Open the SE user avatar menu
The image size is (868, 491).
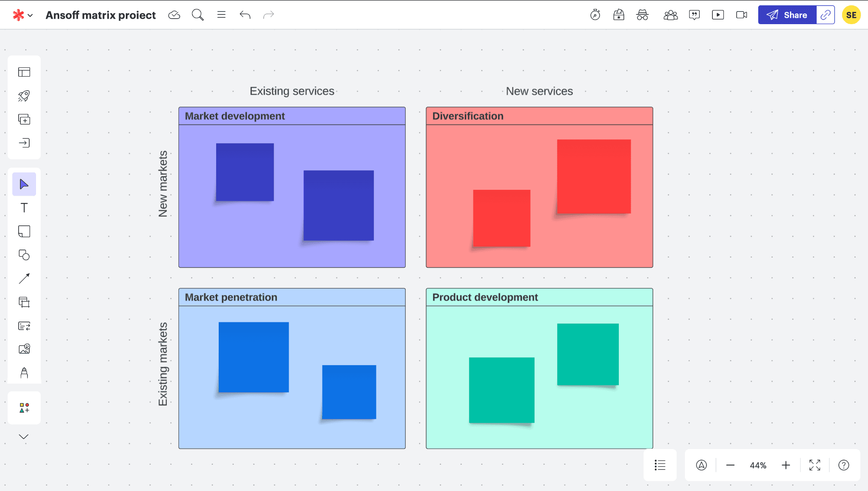click(851, 15)
